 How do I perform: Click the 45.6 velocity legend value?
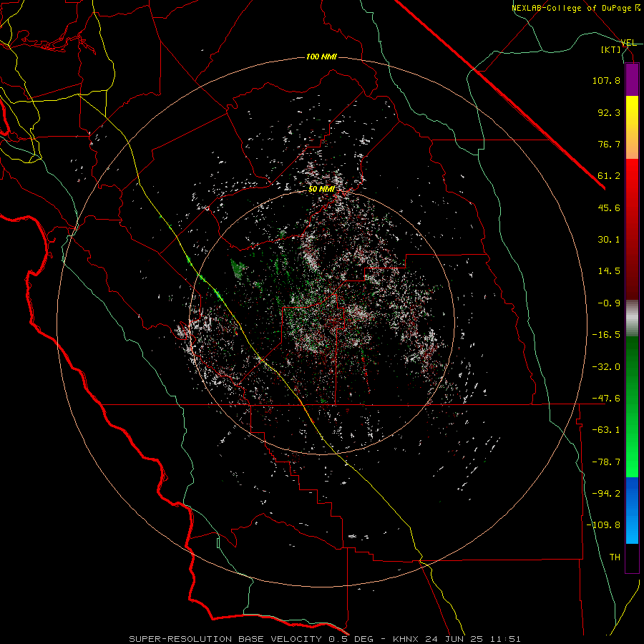point(609,208)
